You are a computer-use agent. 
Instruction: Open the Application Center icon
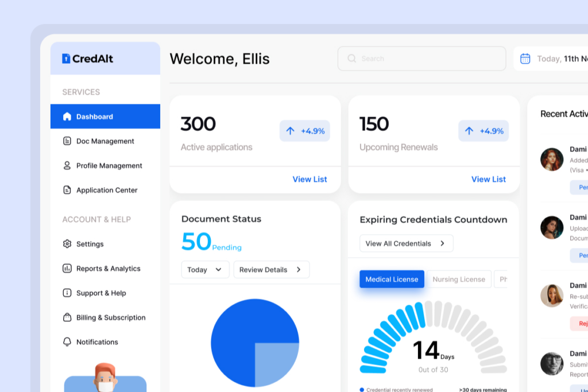(x=67, y=190)
